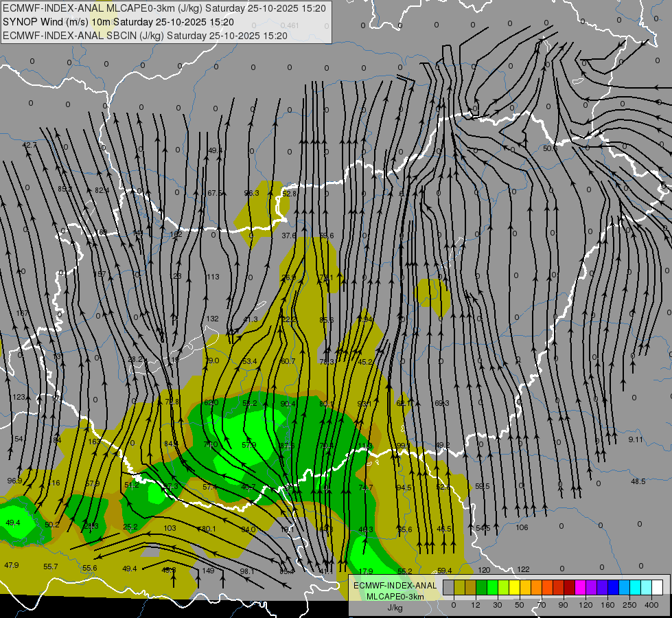Click the map value 132
The width and height of the screenshot is (672, 618).
pos(212,319)
